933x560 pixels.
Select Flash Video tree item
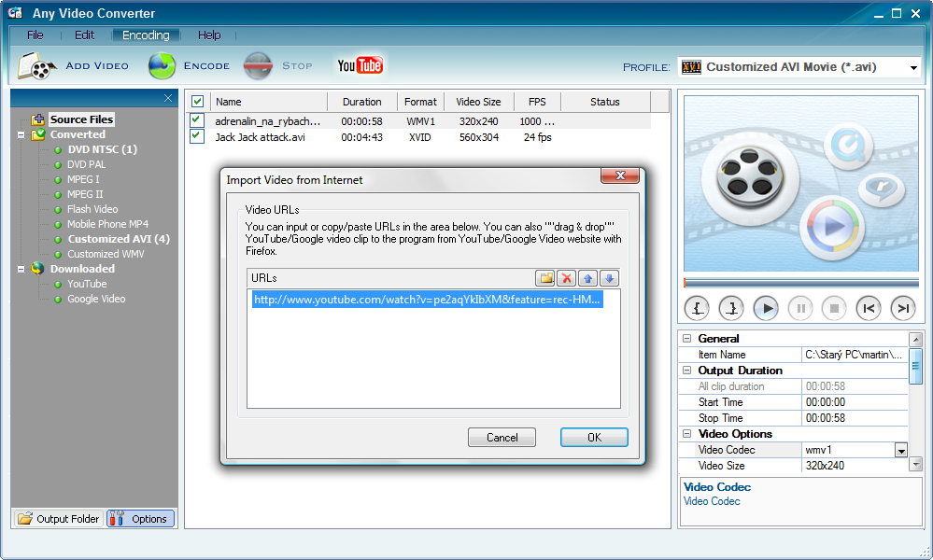click(x=92, y=209)
